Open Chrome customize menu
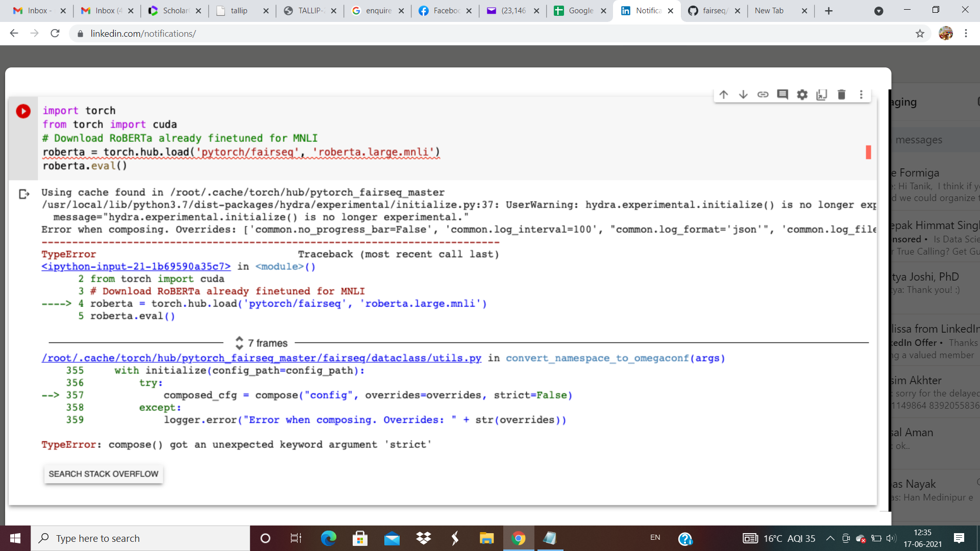 click(966, 33)
